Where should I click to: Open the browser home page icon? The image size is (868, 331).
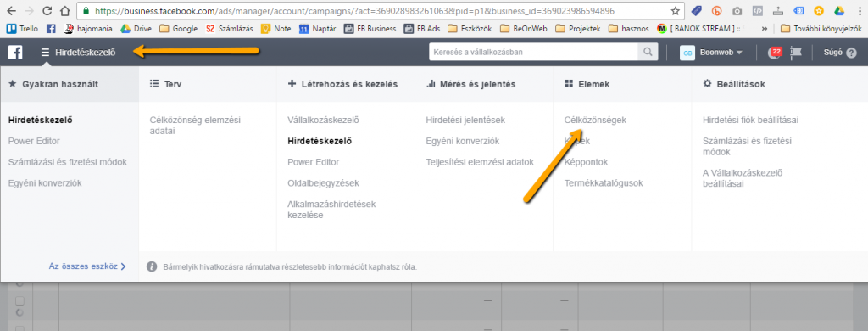click(64, 10)
